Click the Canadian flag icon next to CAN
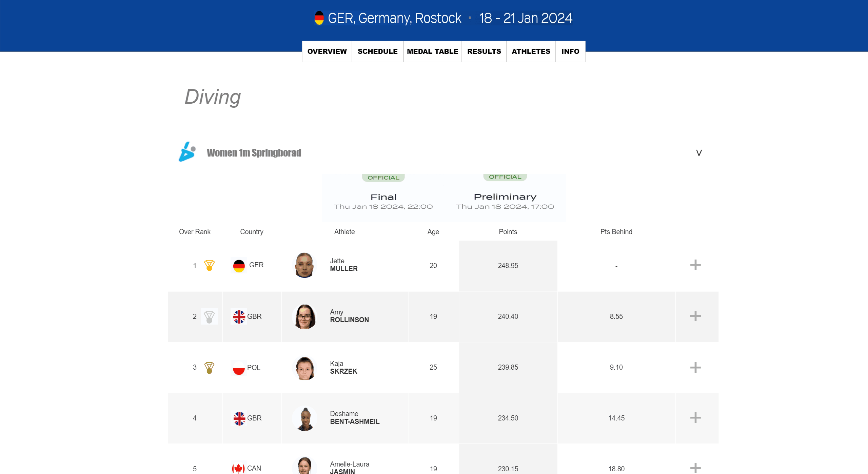This screenshot has height=474, width=868. click(x=238, y=468)
